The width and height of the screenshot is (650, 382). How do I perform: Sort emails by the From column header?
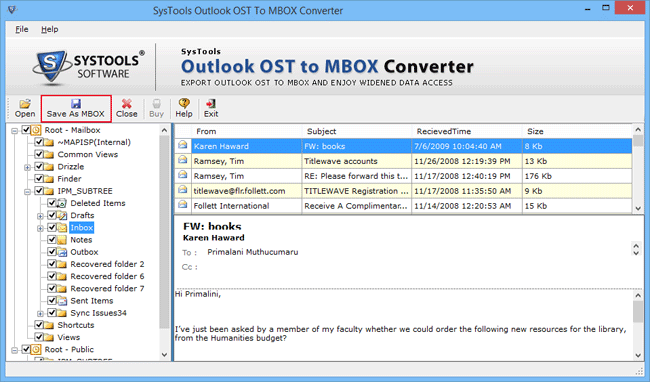coord(247,131)
